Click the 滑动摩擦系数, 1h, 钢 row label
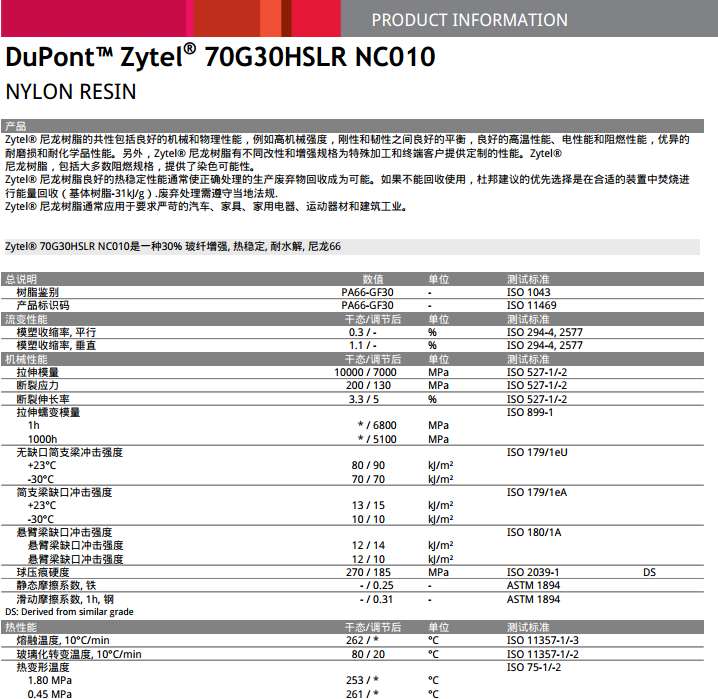This screenshot has height=699, width=718. [x=65, y=599]
